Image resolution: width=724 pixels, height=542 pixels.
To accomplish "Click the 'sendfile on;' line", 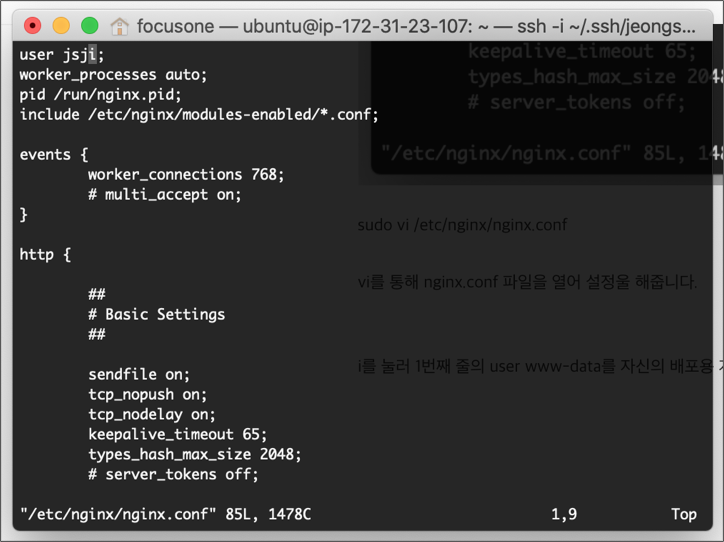I will pos(139,374).
